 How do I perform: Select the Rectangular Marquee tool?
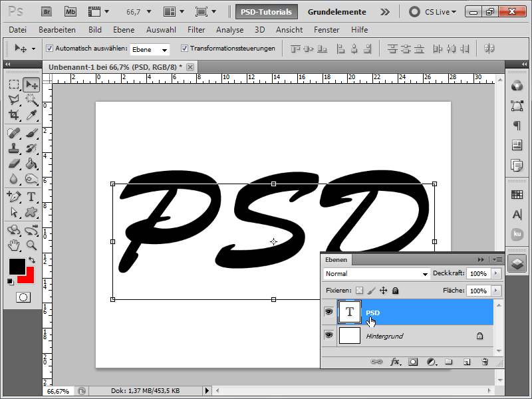13,84
